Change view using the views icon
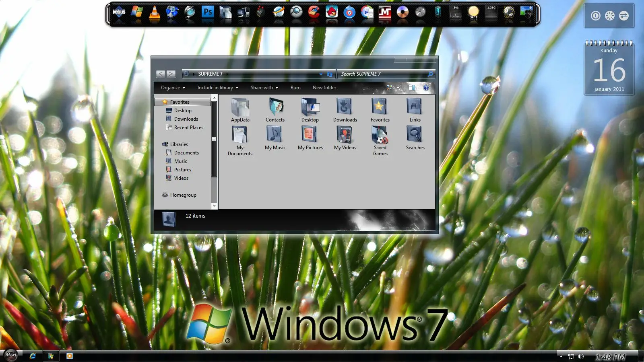 tap(389, 87)
